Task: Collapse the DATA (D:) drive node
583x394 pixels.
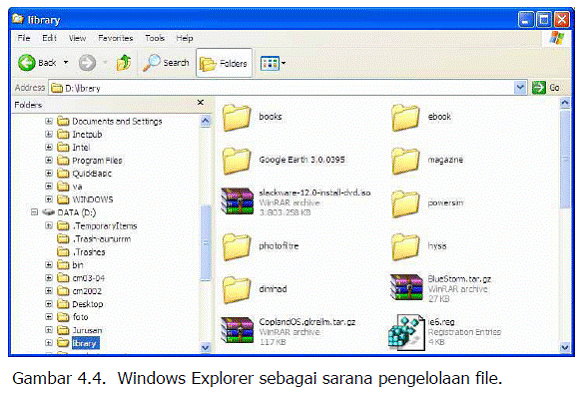Action: (35, 212)
